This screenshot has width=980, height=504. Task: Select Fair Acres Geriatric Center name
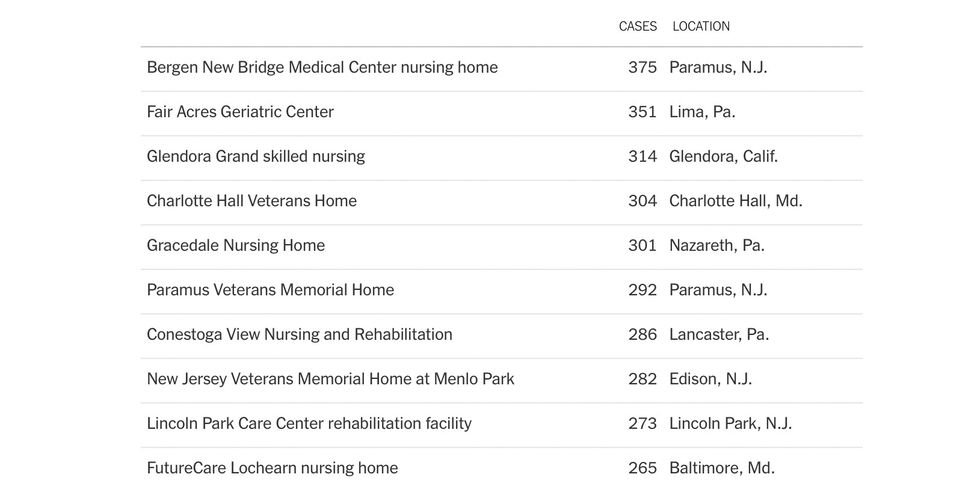pyautogui.click(x=240, y=112)
